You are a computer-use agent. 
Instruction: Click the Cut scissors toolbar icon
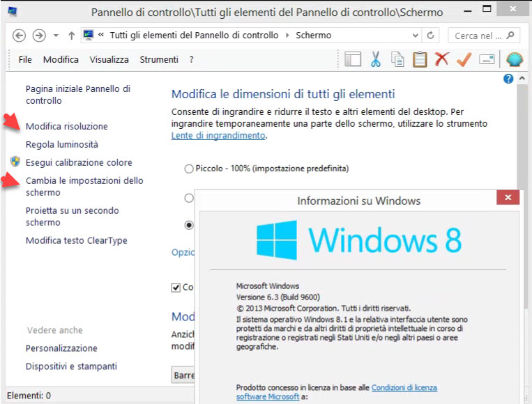(x=375, y=59)
